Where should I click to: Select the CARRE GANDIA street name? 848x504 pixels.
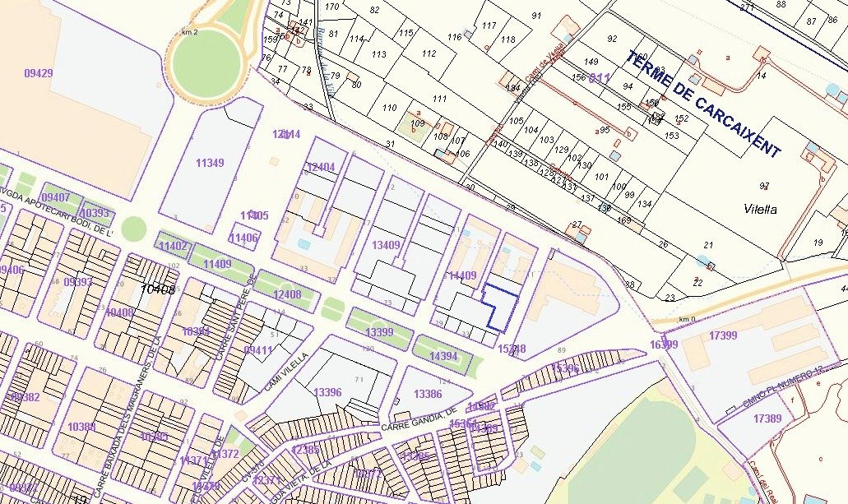click(419, 420)
